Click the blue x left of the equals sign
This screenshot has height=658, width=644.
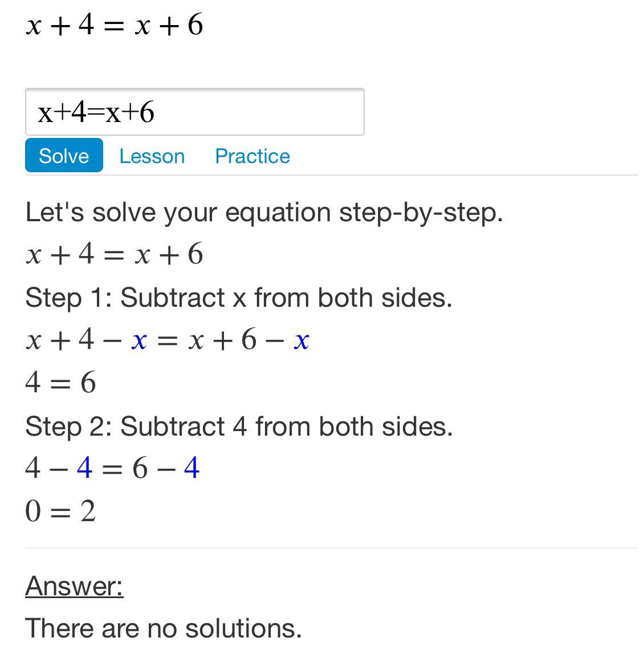click(139, 340)
